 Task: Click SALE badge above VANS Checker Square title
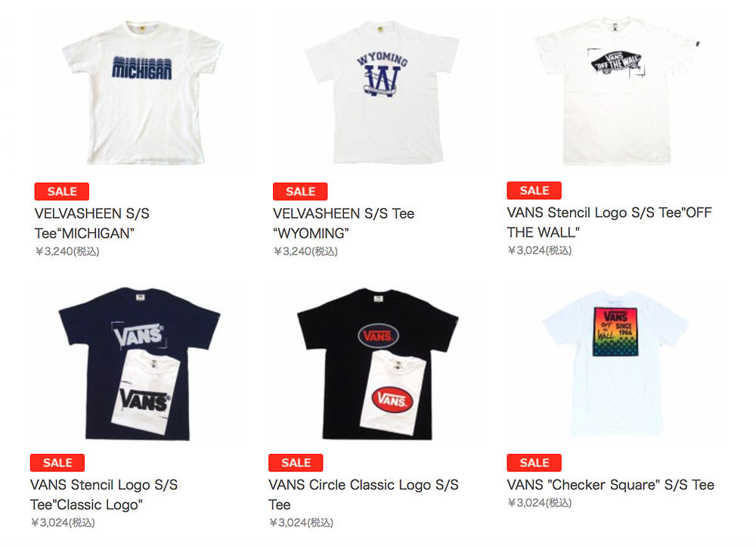tap(534, 462)
